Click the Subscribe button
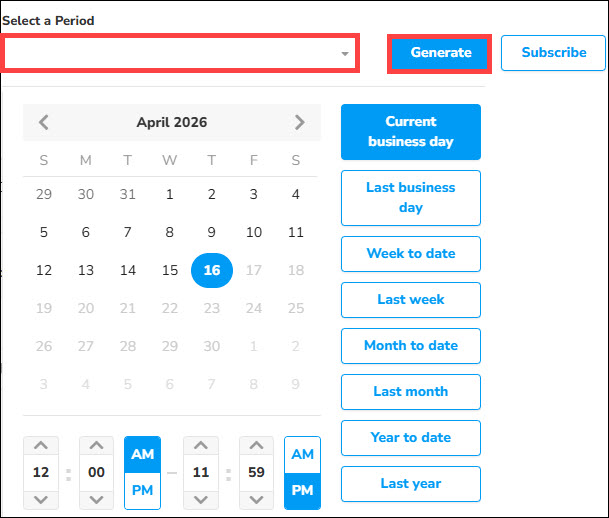Viewport: 609px width, 518px height. (x=553, y=53)
